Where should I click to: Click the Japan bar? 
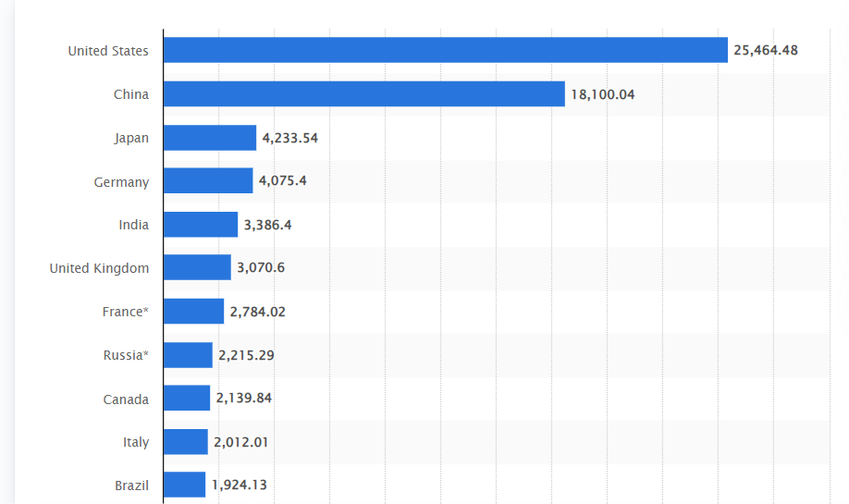[x=210, y=138]
